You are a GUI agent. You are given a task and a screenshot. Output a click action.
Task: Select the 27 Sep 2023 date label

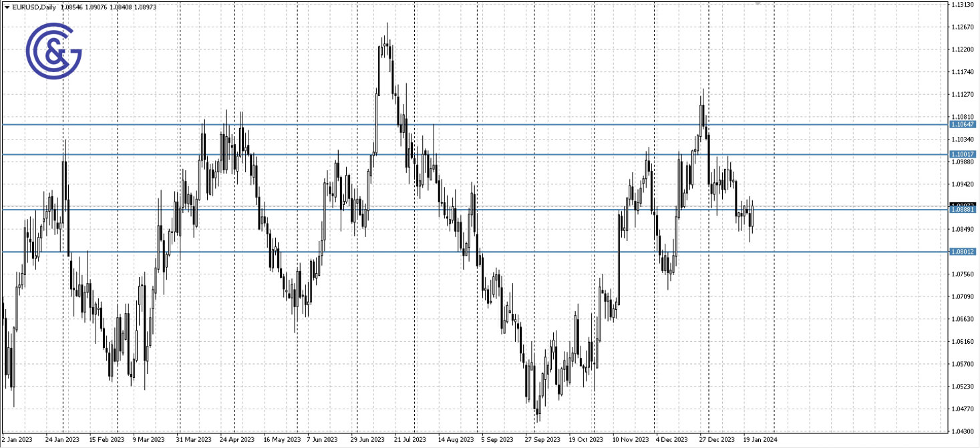tap(541, 441)
